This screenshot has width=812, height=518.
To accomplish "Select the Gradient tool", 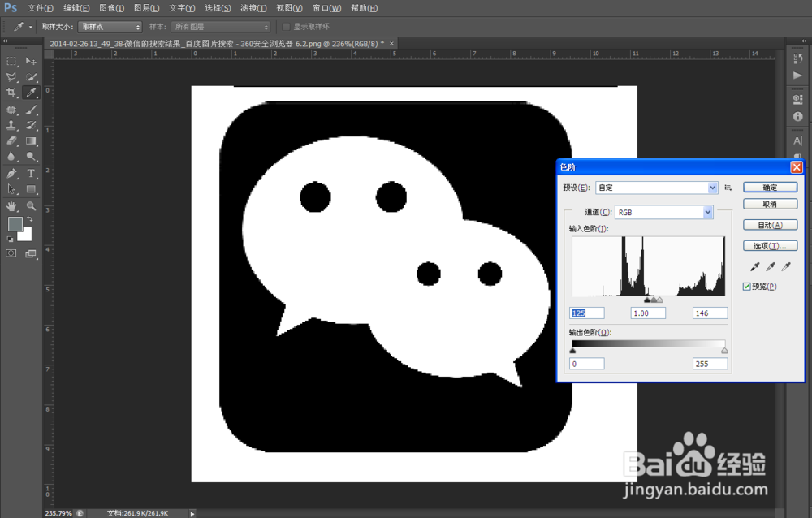I will click(31, 141).
